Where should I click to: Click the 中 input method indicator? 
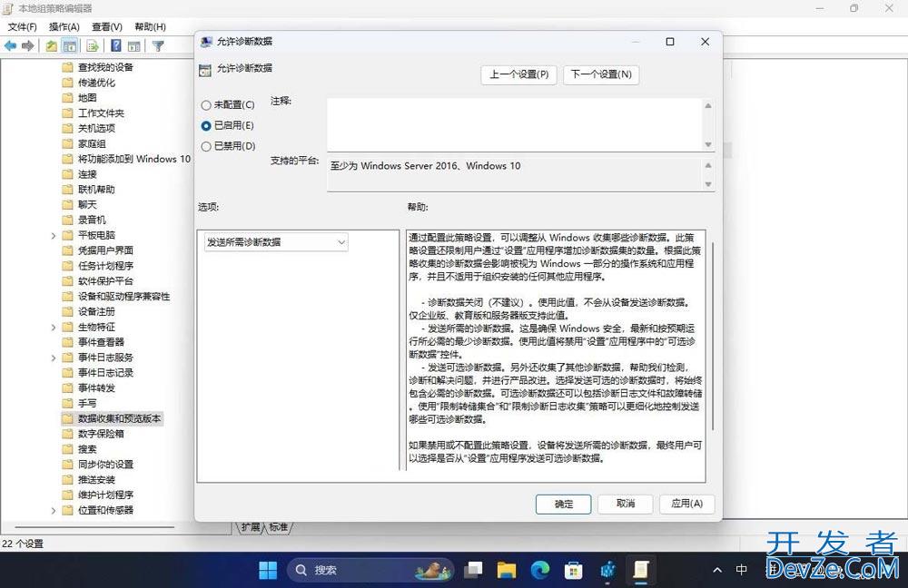point(741,570)
